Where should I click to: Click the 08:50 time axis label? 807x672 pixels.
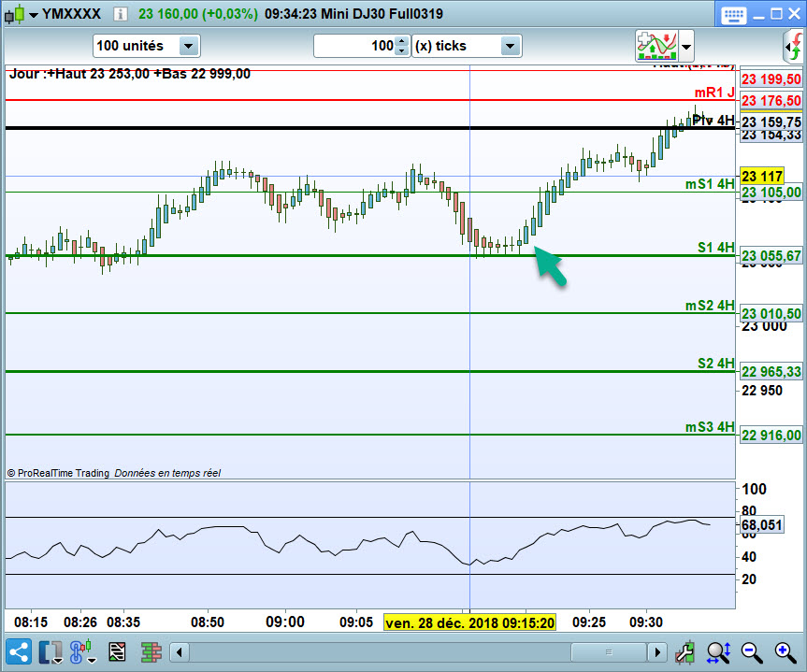click(x=208, y=622)
